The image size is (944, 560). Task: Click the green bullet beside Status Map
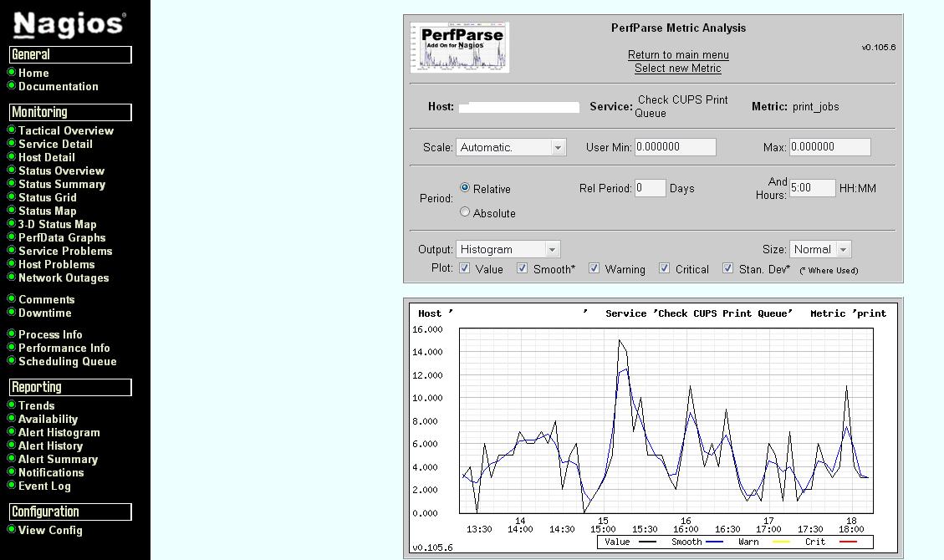coord(12,209)
